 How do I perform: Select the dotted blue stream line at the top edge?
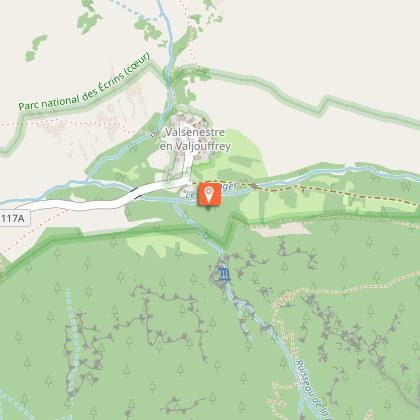coord(133,10)
